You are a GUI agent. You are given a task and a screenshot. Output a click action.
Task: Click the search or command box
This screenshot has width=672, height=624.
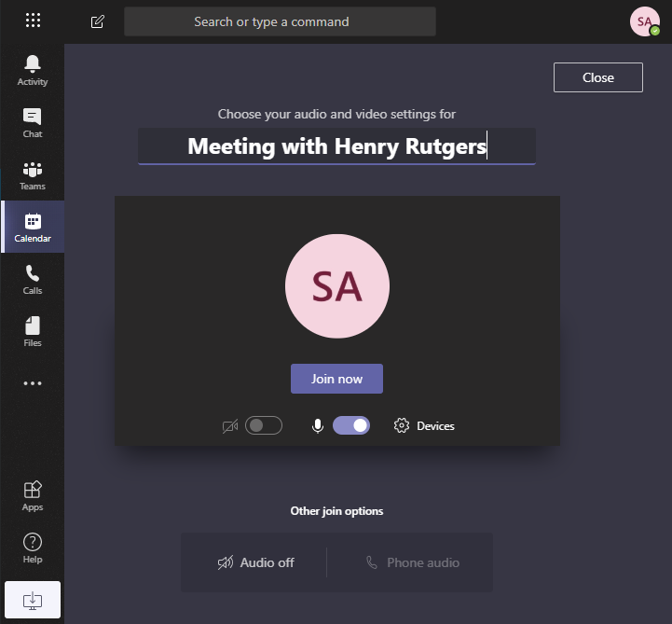(x=280, y=21)
